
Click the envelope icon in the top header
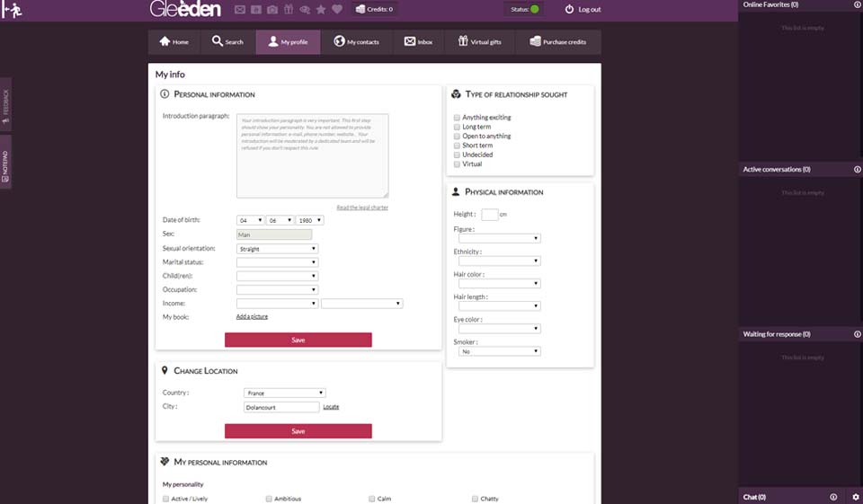(240, 10)
